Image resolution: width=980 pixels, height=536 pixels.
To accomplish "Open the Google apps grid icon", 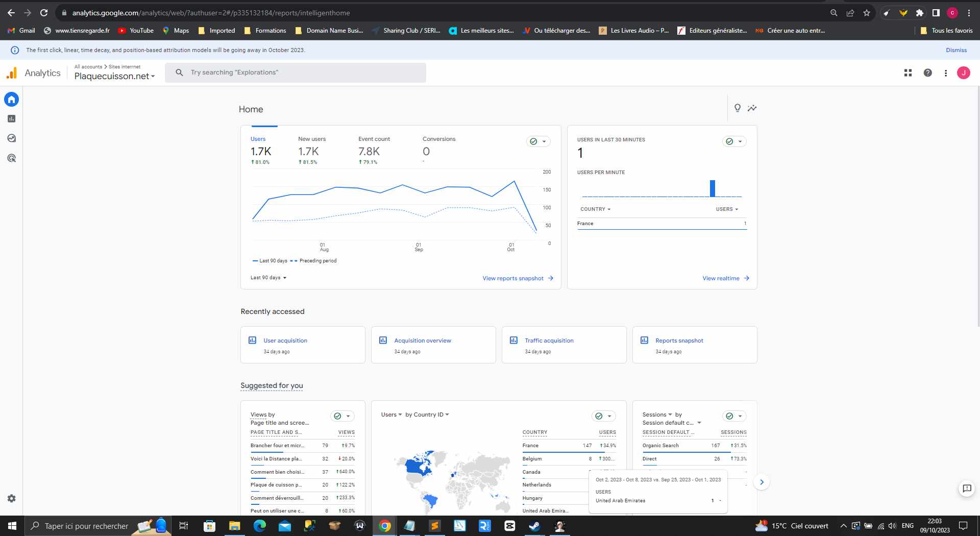I will click(x=908, y=73).
